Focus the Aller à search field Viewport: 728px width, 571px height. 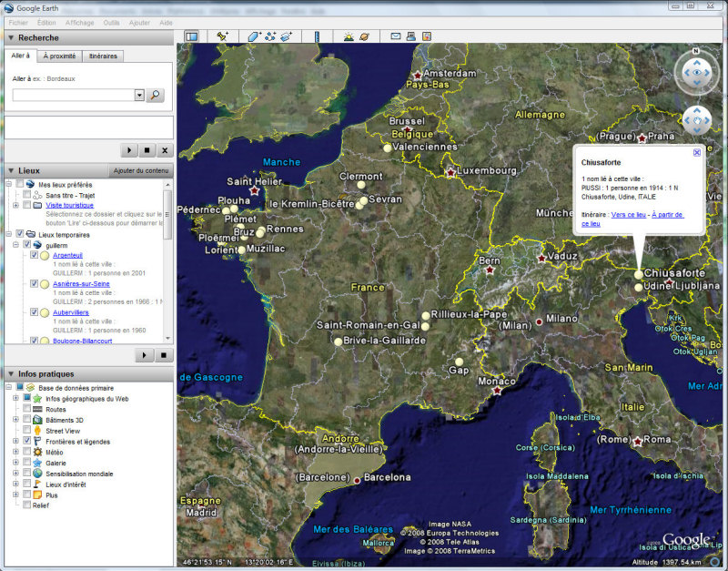coord(74,95)
